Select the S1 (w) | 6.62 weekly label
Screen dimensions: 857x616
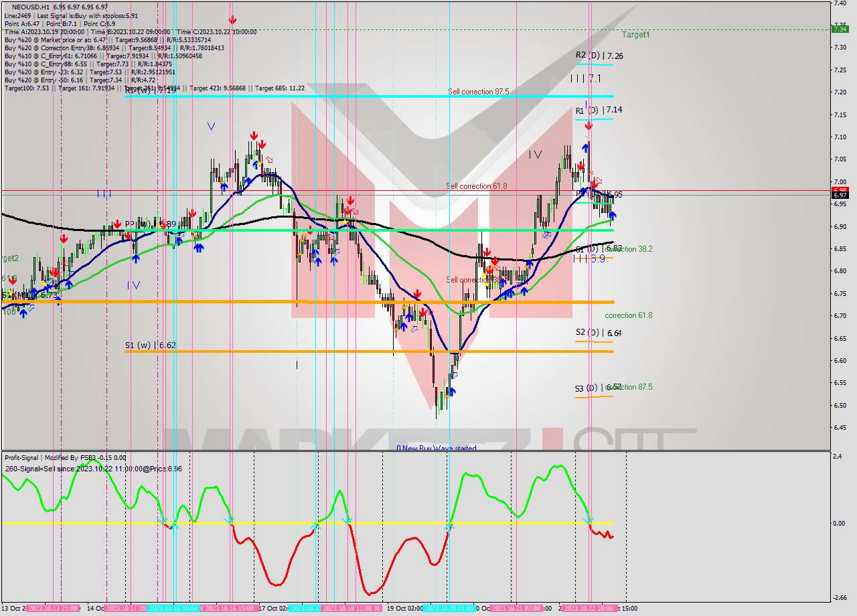(151, 345)
